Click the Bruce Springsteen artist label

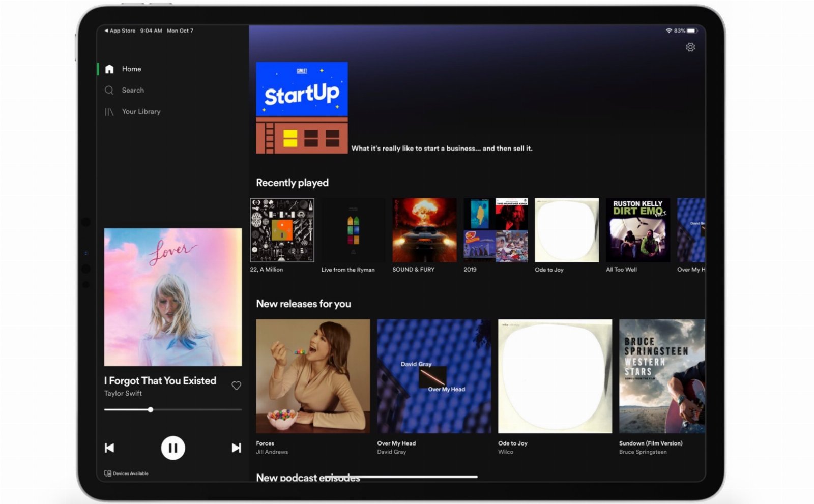(x=643, y=452)
